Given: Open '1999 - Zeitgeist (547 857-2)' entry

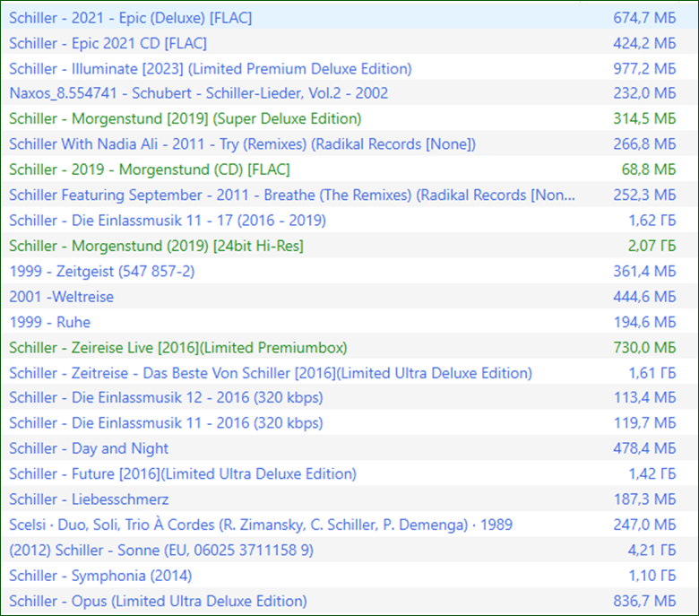Looking at the screenshot, I should [x=102, y=271].
